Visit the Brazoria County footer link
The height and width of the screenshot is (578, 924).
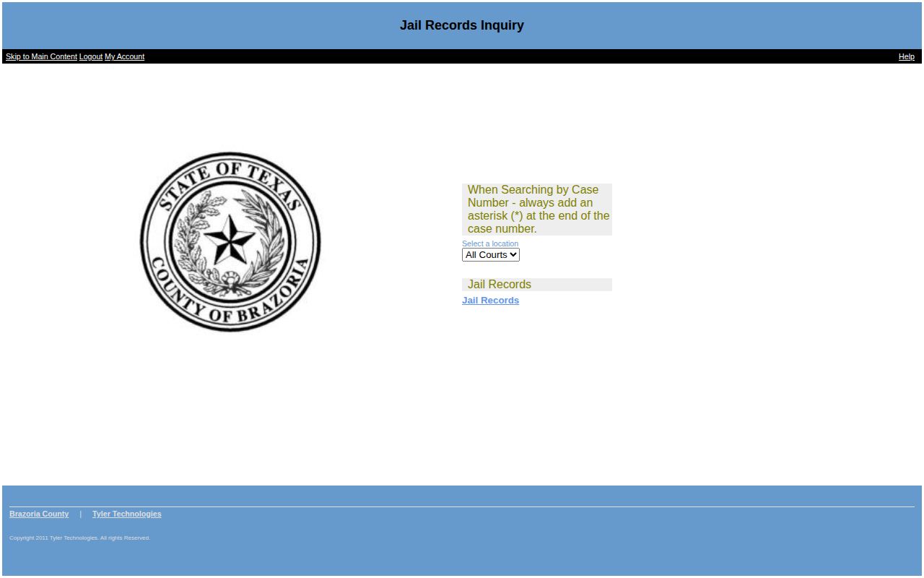coord(39,514)
